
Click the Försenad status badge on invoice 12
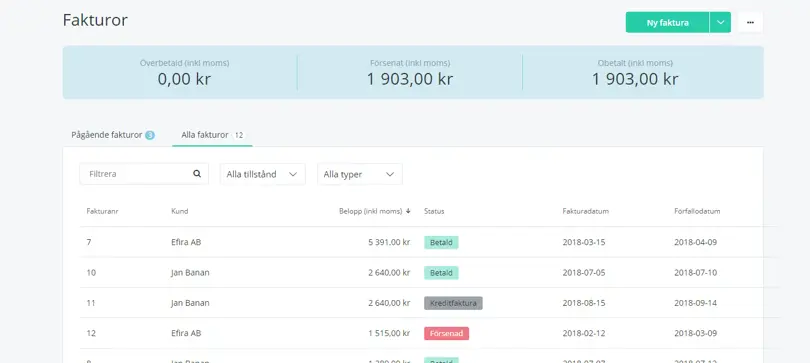[x=446, y=333]
